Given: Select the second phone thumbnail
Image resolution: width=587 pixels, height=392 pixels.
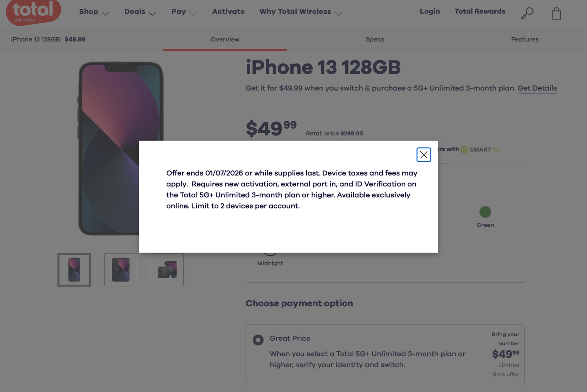Looking at the screenshot, I should 121,270.
